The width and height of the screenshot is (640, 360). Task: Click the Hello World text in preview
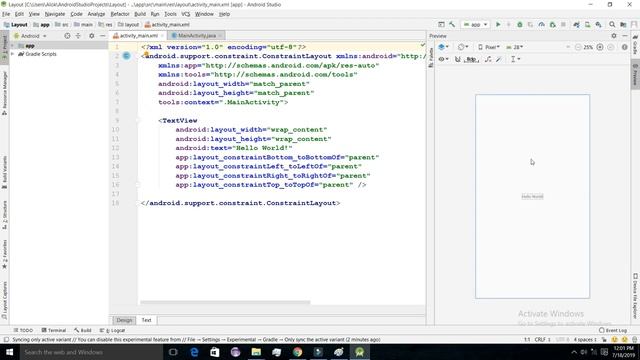coord(532,196)
